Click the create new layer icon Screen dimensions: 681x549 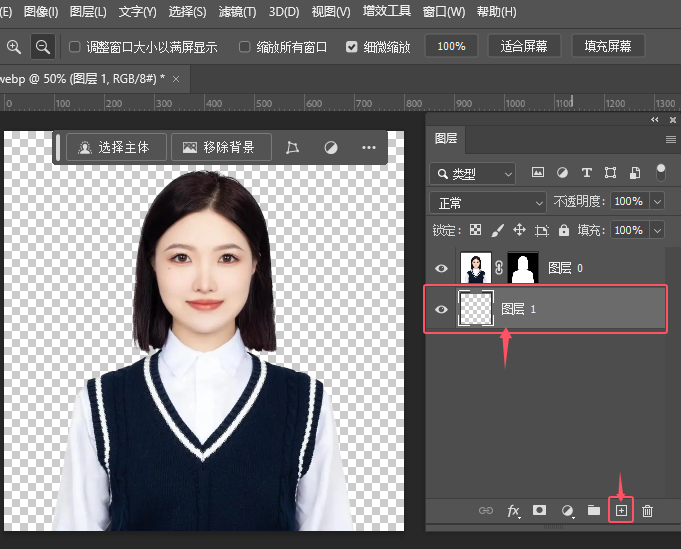(620, 511)
